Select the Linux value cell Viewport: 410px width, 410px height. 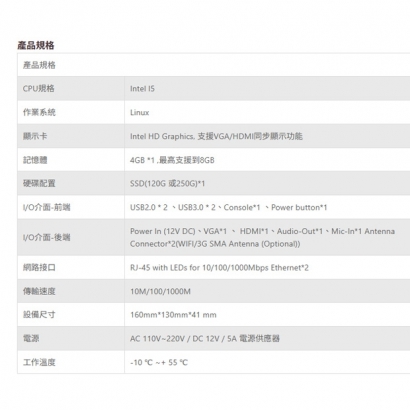click(x=267, y=112)
